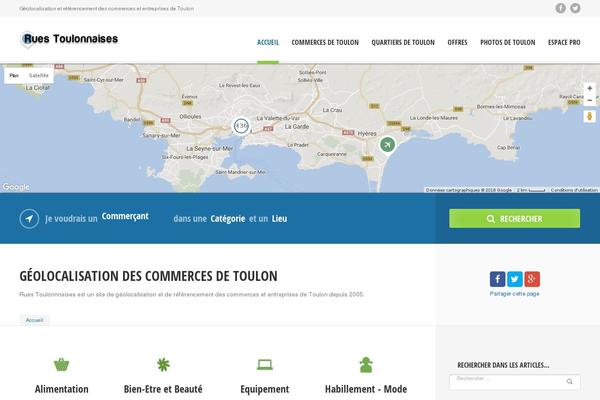
Task: Click the Alimentation basket icon
Action: 61,364
